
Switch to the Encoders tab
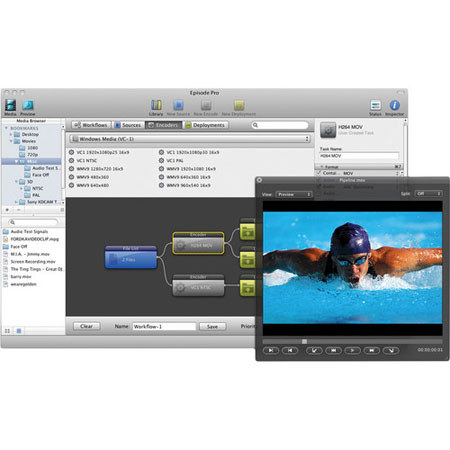pos(164,125)
